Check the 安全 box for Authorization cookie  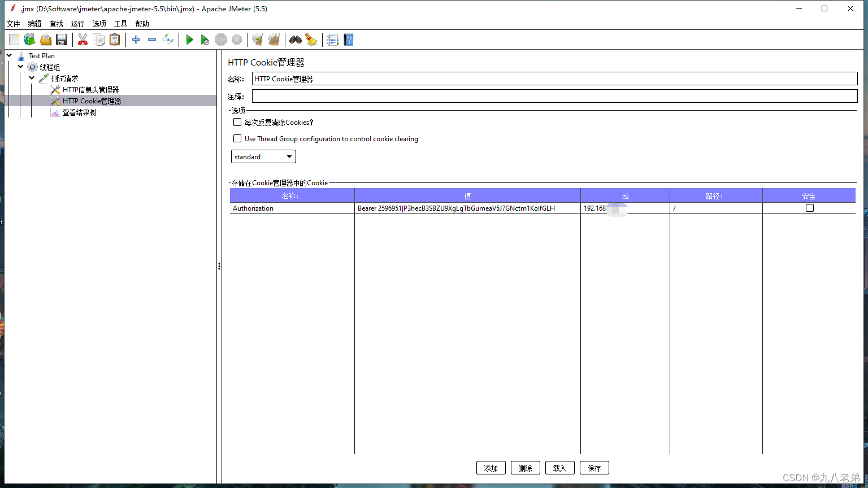[x=810, y=208]
